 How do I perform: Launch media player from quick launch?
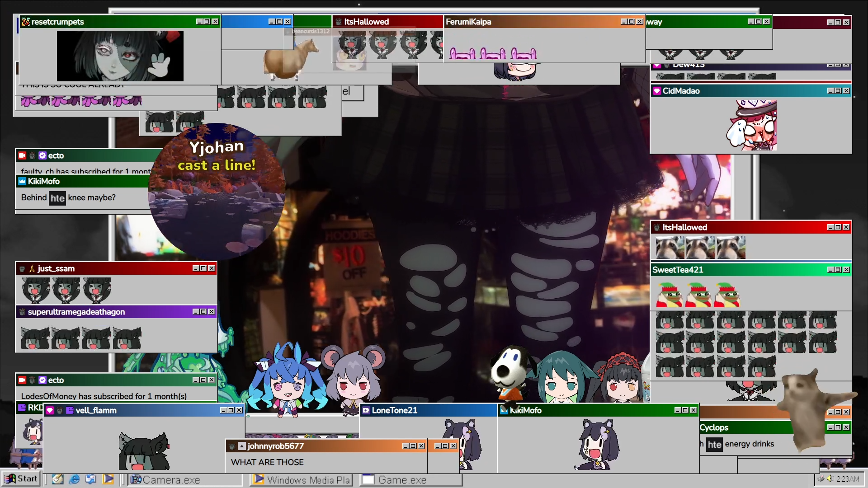coord(108,479)
